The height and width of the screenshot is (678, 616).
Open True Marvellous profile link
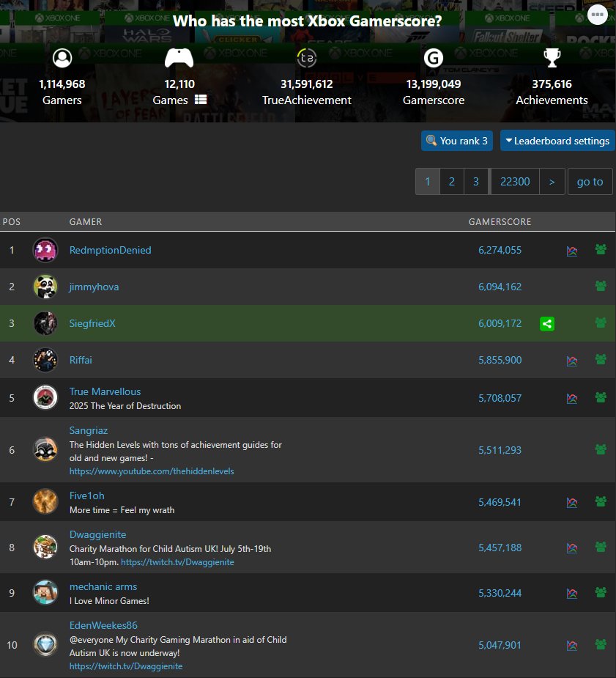(x=105, y=391)
